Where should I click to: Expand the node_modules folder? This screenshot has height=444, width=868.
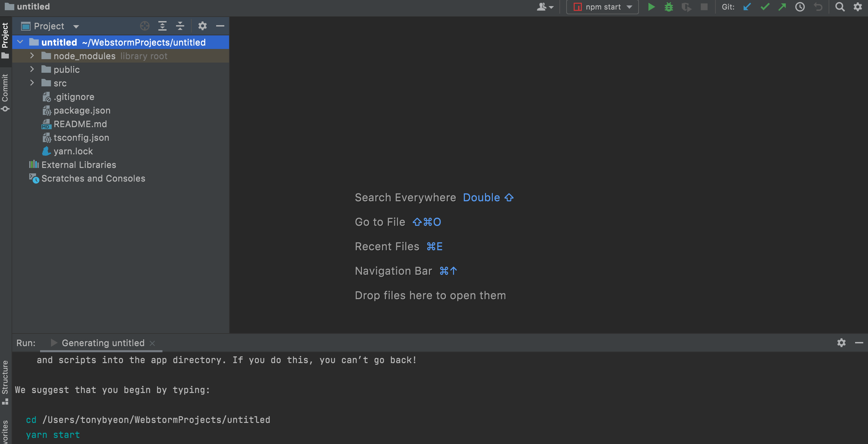pyautogui.click(x=32, y=56)
